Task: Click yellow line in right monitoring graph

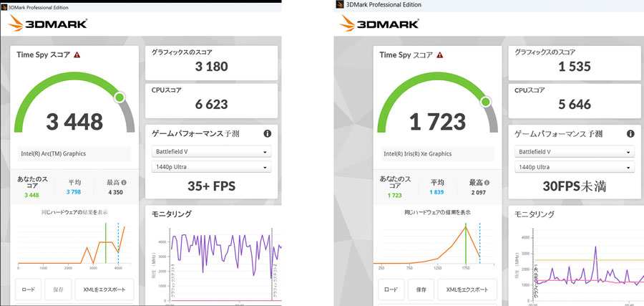Action: click(589, 260)
